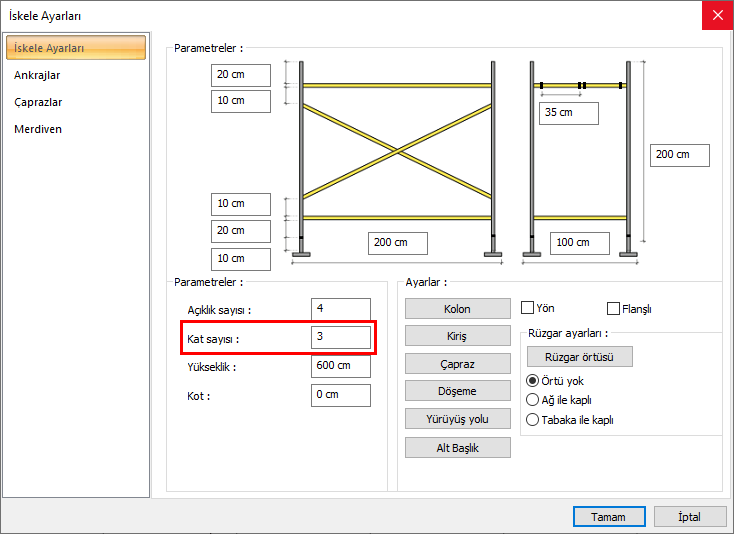The height and width of the screenshot is (534, 734).
Task: Click the Kolon button
Action: click(x=457, y=309)
